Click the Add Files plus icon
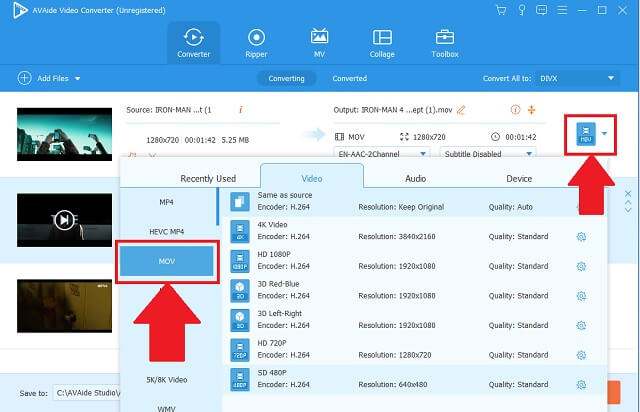 click(x=24, y=78)
